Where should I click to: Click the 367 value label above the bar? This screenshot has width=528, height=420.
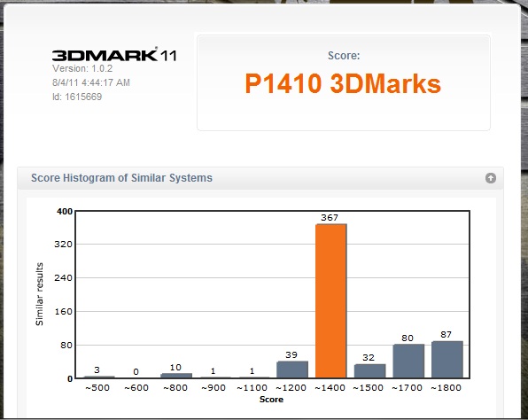coord(330,218)
